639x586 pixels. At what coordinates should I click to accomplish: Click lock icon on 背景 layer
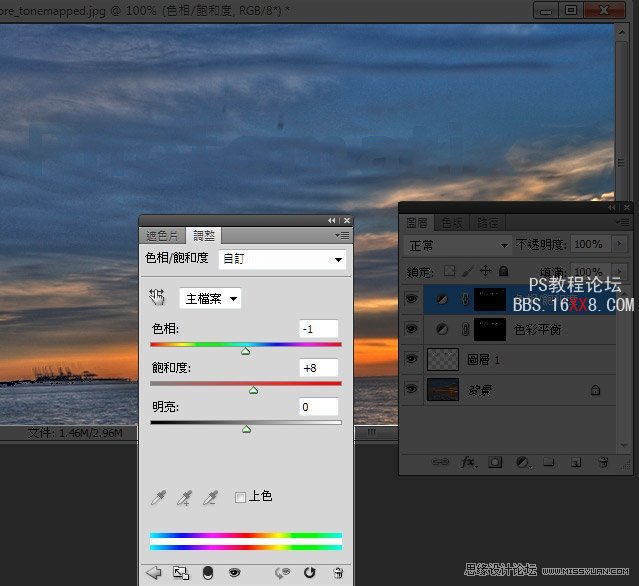pos(595,390)
